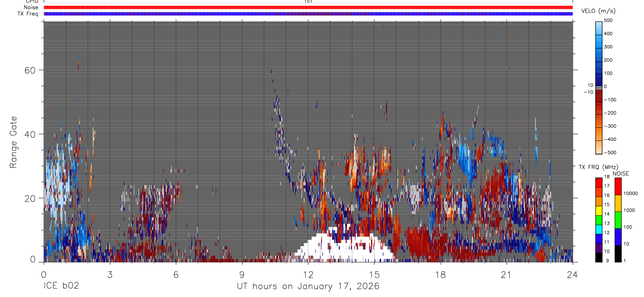Image resolution: width=644 pixels, height=297 pixels.
Task: Pick the orange 15–16 MHz TX FRQ swatch
Action: [599, 202]
